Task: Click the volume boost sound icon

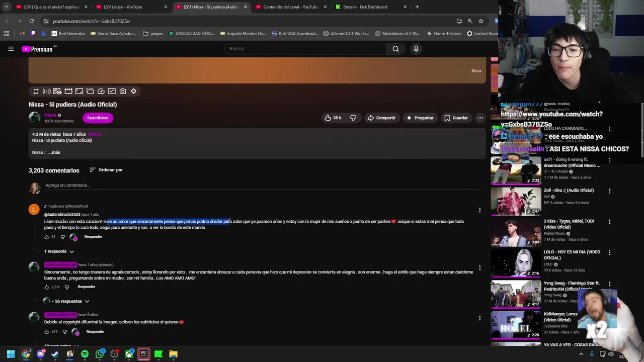Action: [x=46, y=91]
